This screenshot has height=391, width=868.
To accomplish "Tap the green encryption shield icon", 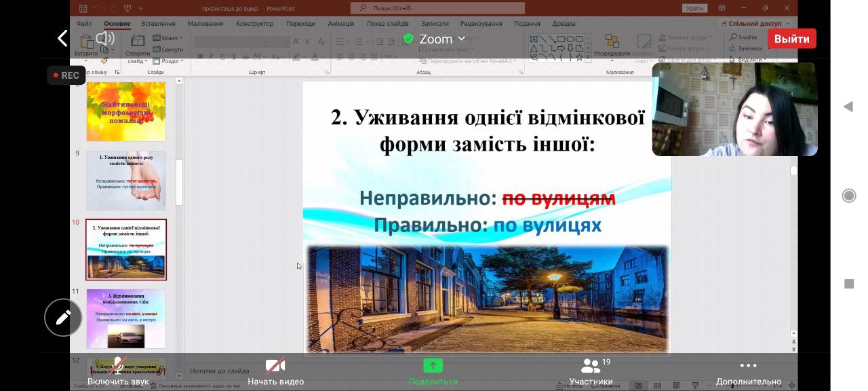I will point(408,39).
